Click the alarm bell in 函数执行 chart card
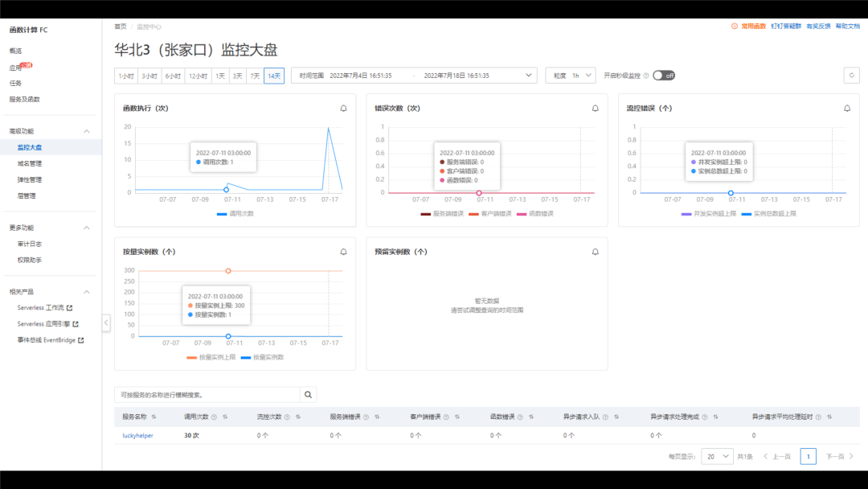Image resolution: width=868 pixels, height=489 pixels. [x=343, y=109]
